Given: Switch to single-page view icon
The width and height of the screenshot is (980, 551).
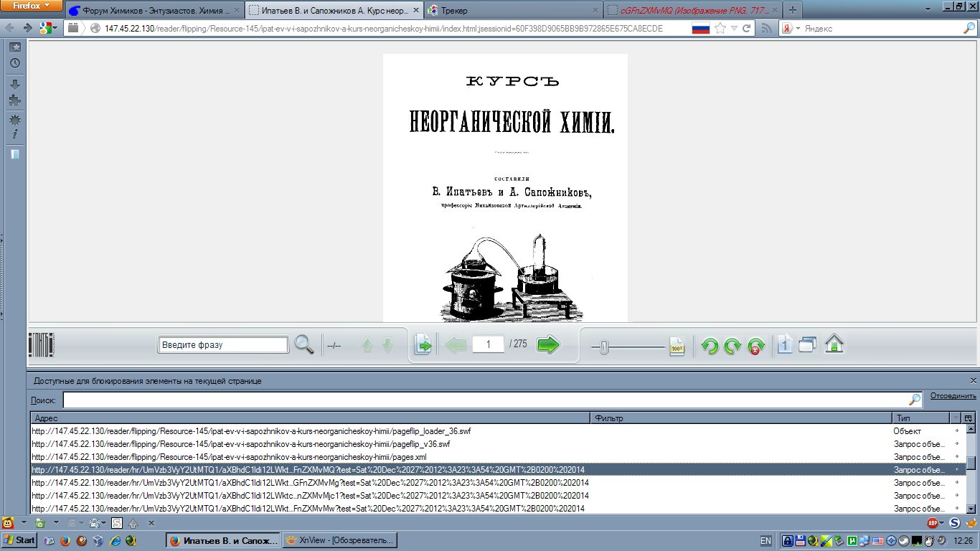Looking at the screenshot, I should pos(785,345).
